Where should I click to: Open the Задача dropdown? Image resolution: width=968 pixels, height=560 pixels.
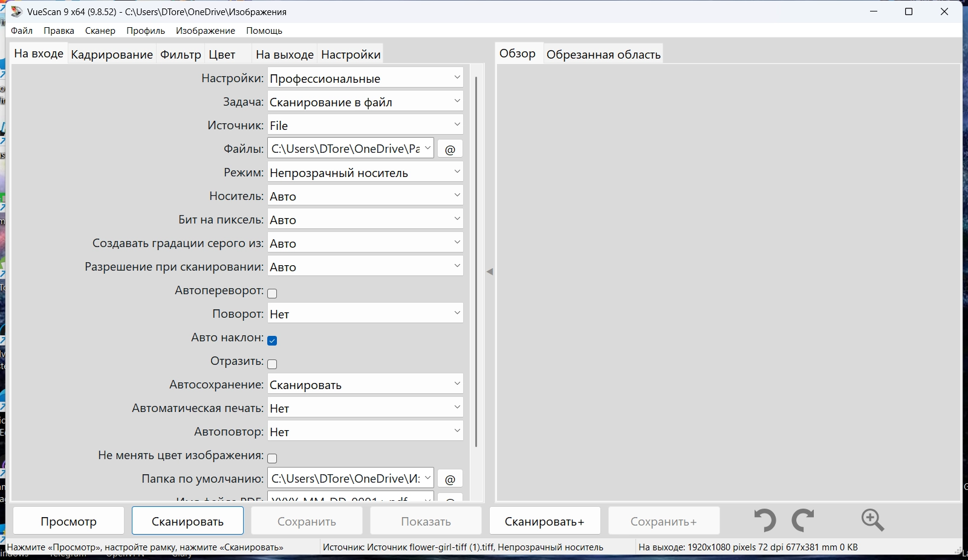pos(365,102)
